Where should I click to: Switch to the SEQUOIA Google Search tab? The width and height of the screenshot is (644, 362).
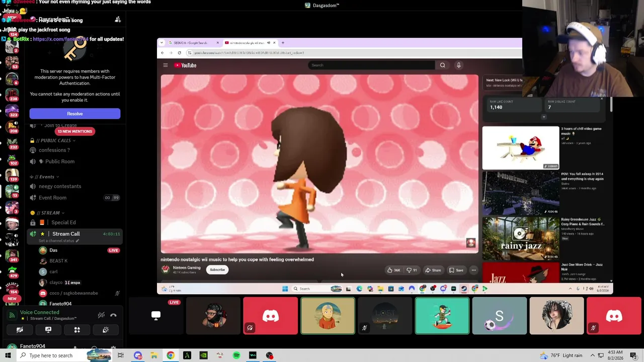click(193, 43)
